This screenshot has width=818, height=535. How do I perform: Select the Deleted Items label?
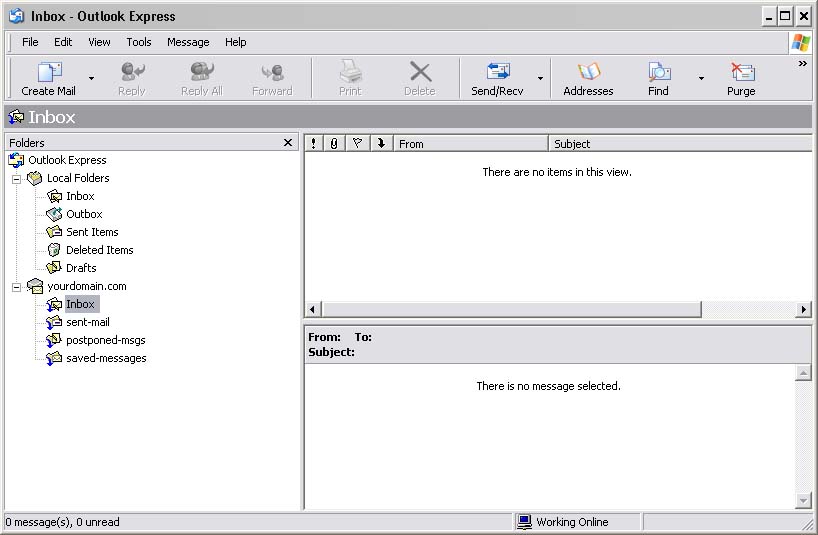(100, 250)
